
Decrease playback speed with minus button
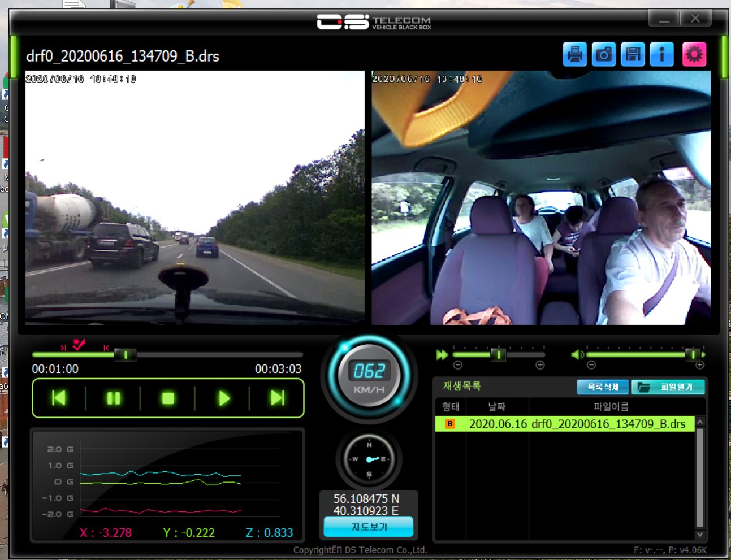[x=458, y=365]
